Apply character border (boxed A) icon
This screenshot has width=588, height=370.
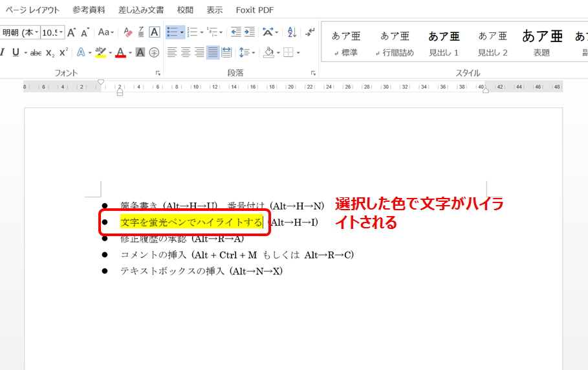154,32
